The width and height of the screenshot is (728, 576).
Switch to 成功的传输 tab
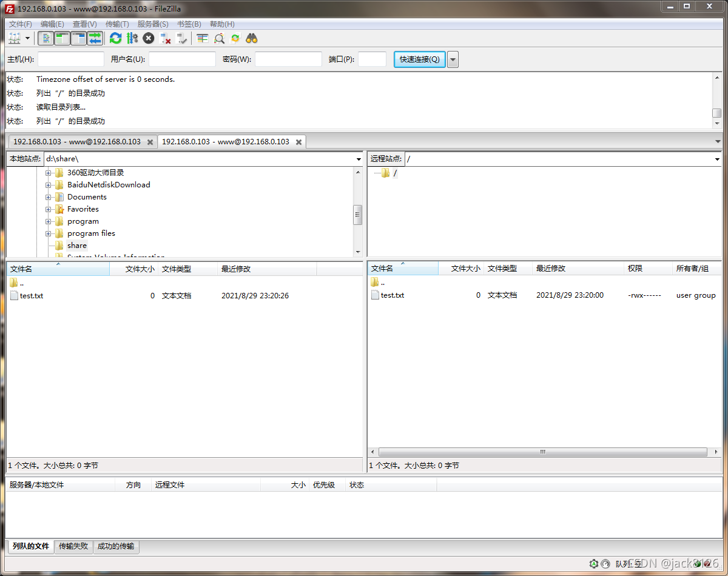(116, 546)
